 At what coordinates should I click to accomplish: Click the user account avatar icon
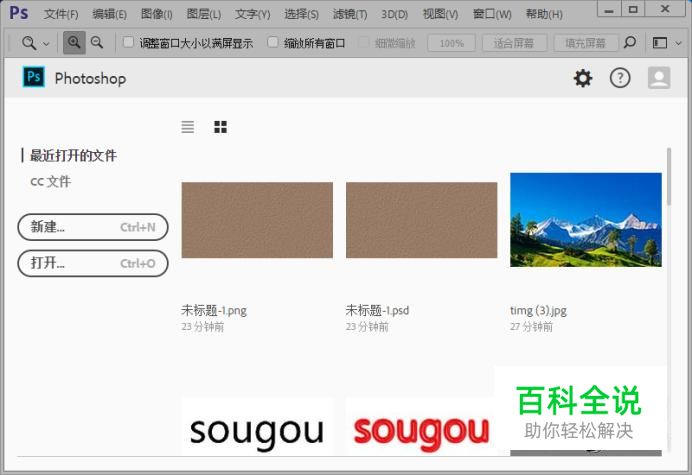(659, 78)
